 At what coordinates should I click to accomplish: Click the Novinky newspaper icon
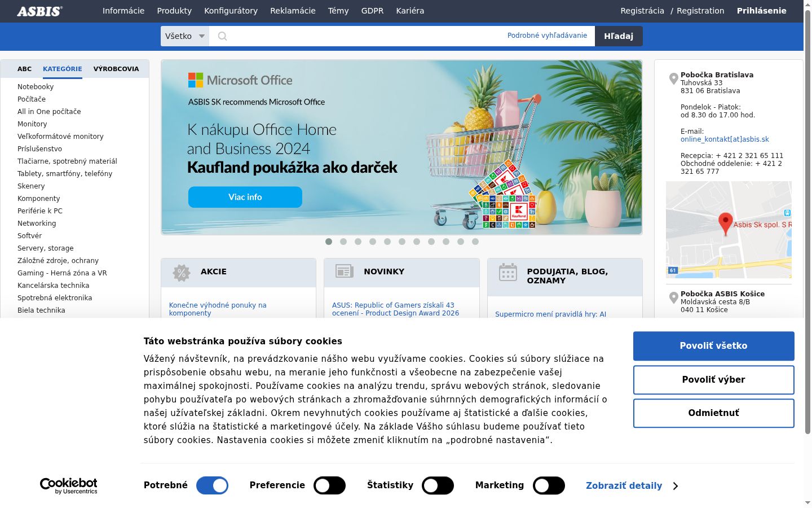click(x=344, y=271)
